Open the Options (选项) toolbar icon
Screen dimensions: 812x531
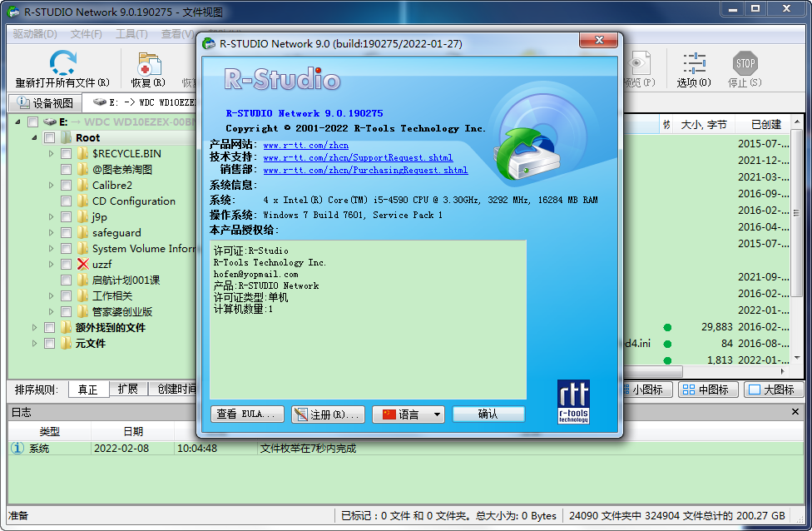pyautogui.click(x=694, y=63)
